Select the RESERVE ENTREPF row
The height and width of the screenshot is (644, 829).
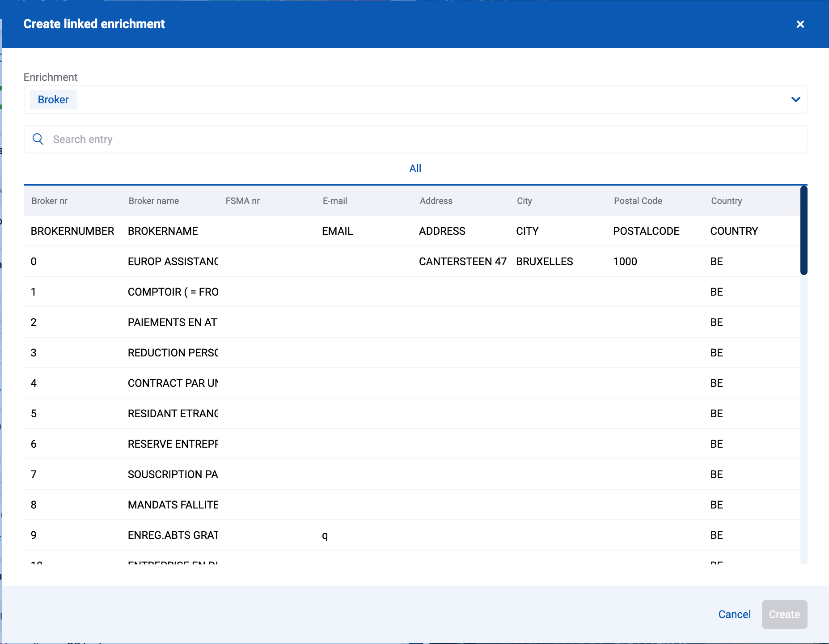412,444
